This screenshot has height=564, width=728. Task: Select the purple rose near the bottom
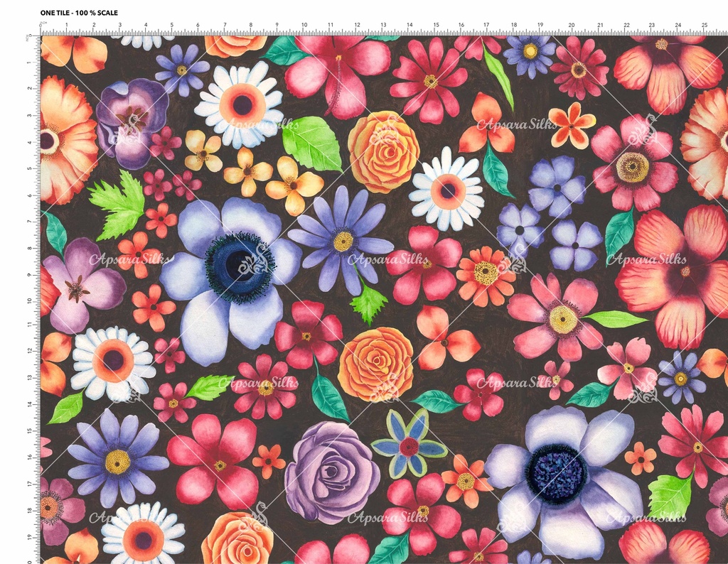click(x=332, y=471)
